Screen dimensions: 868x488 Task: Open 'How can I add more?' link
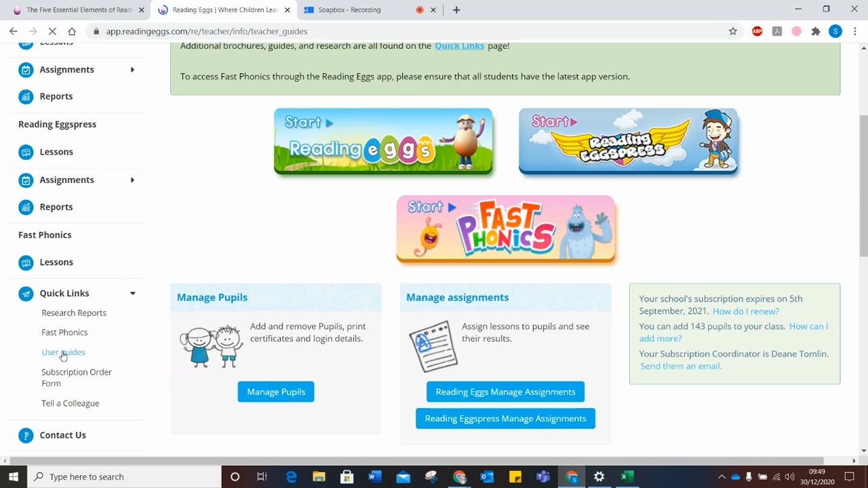click(x=734, y=332)
